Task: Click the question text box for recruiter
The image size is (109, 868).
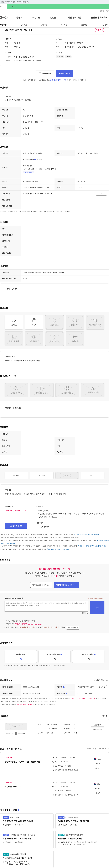Action: (46, 606)
